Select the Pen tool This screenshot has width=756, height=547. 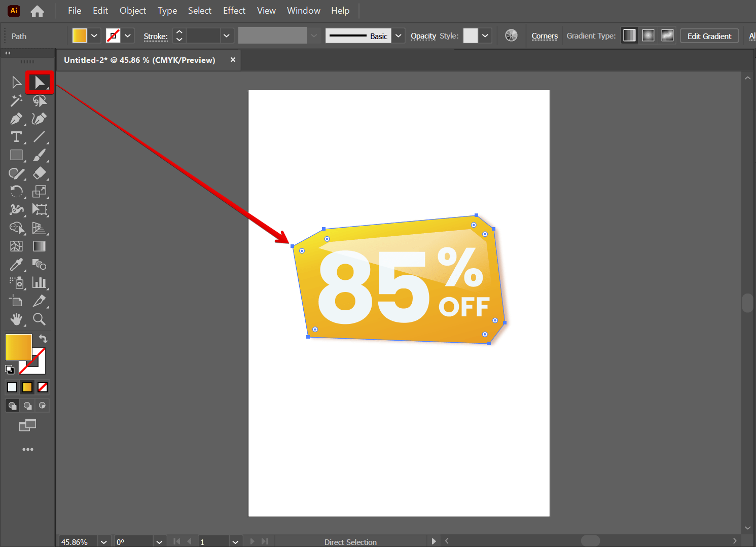16,119
